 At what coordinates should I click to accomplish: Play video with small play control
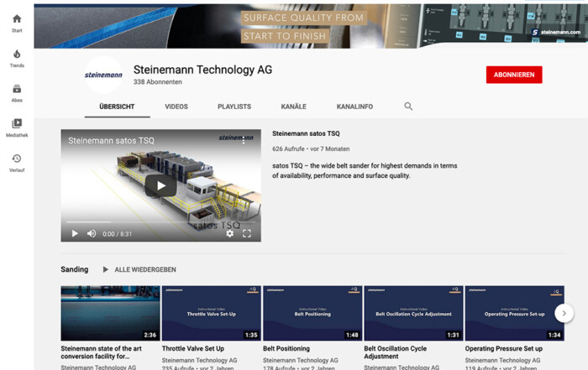[75, 234]
